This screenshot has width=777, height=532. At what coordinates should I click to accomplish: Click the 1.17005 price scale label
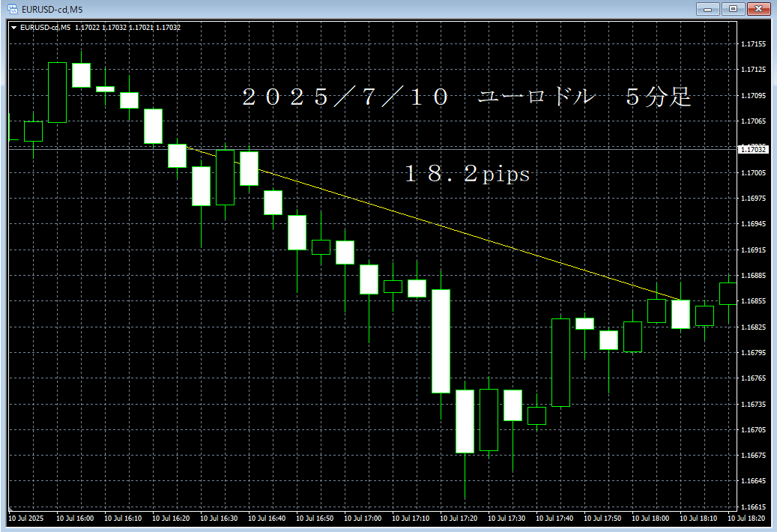[x=753, y=172]
